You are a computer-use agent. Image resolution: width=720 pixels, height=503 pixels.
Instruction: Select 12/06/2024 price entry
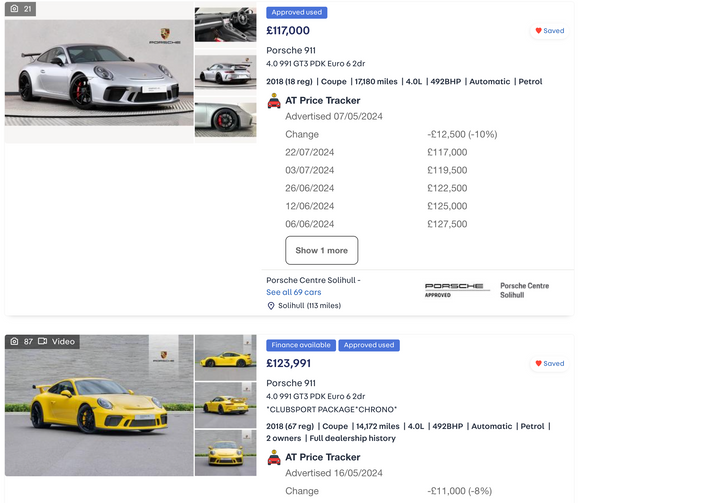point(376,206)
